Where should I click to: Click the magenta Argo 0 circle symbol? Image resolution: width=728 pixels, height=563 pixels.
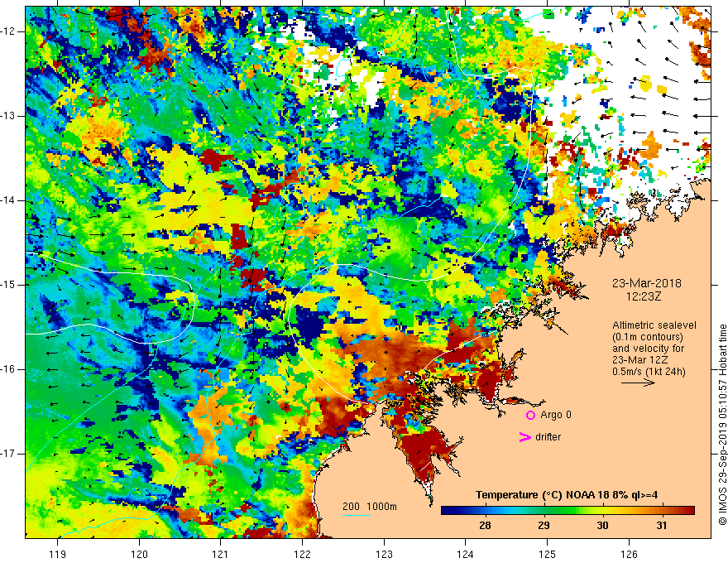click(530, 415)
